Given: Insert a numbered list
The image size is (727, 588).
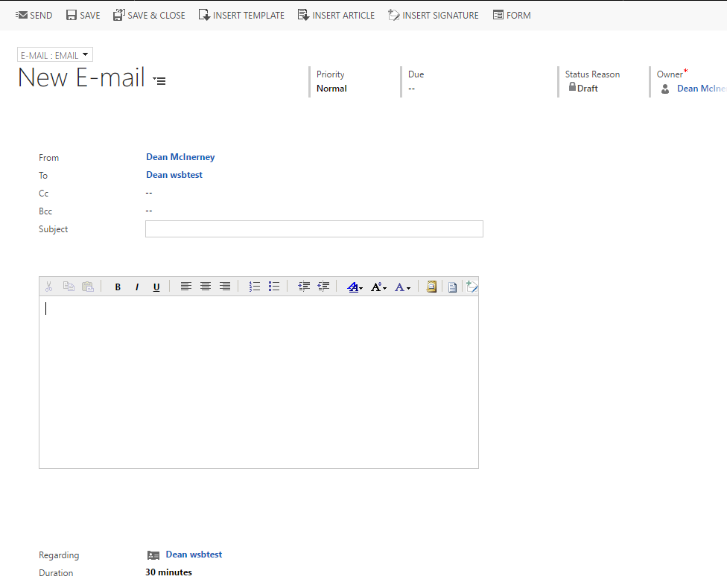Looking at the screenshot, I should (255, 287).
